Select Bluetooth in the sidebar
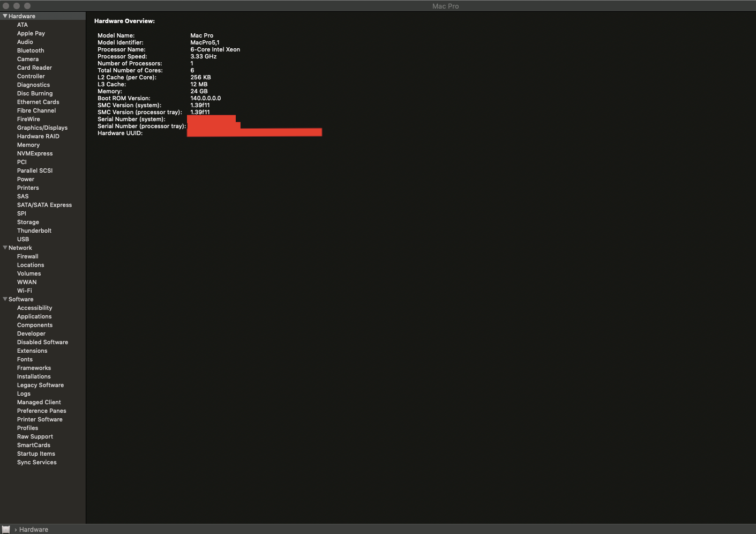Image resolution: width=756 pixels, height=534 pixels. [x=31, y=50]
